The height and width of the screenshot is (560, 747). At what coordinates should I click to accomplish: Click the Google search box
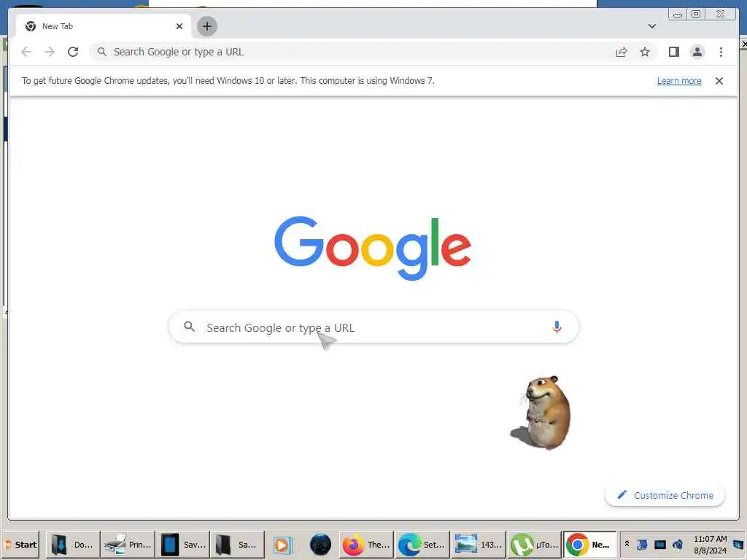[x=373, y=327]
